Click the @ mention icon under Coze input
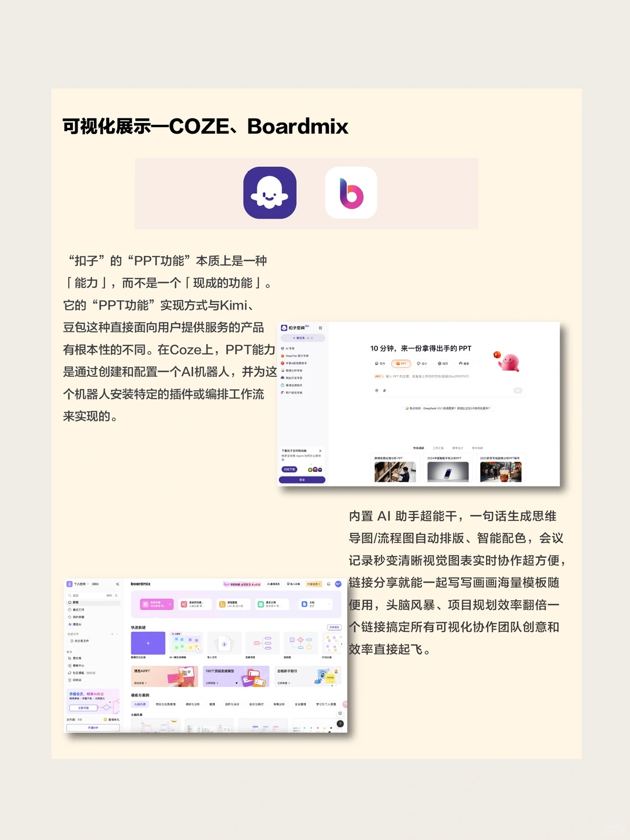The image size is (630, 840). 377,390
